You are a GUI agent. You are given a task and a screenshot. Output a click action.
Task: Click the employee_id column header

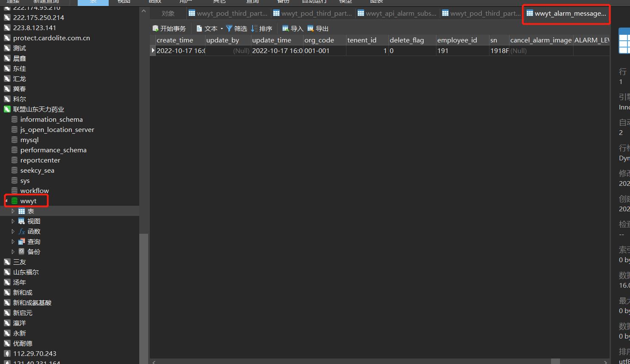point(462,40)
